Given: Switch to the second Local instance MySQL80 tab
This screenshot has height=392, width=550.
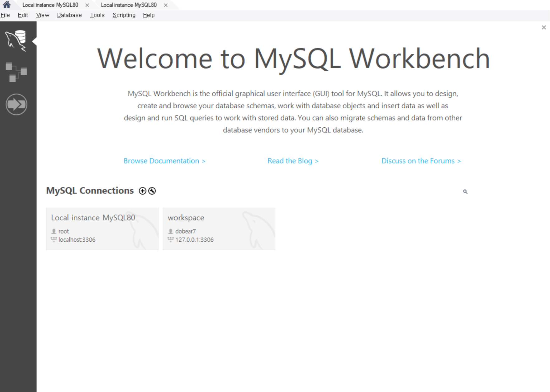Looking at the screenshot, I should 129,5.
